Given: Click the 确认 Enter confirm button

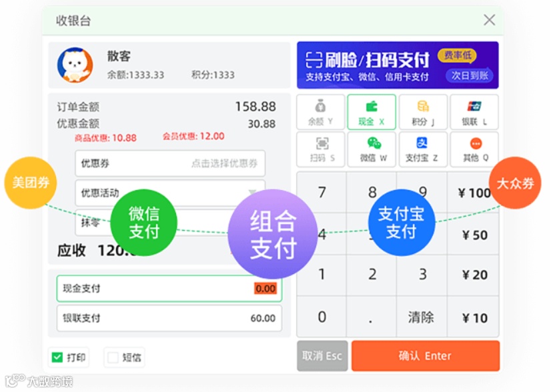Looking at the screenshot, I should tap(426, 356).
